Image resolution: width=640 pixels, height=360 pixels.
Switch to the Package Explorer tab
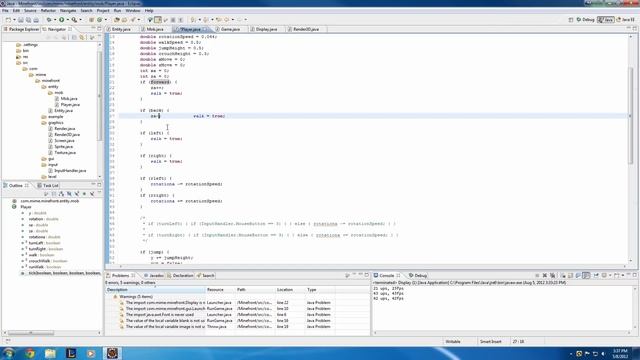21,29
